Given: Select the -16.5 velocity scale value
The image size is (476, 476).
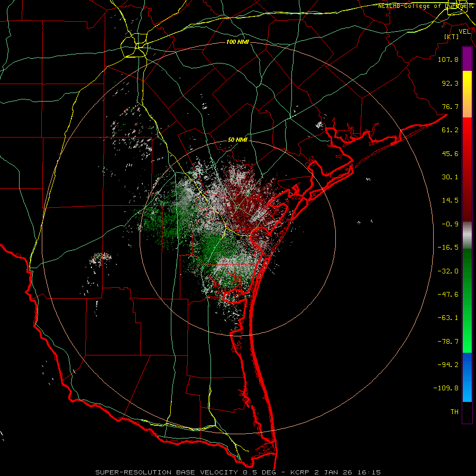Looking at the screenshot, I should click(448, 248).
